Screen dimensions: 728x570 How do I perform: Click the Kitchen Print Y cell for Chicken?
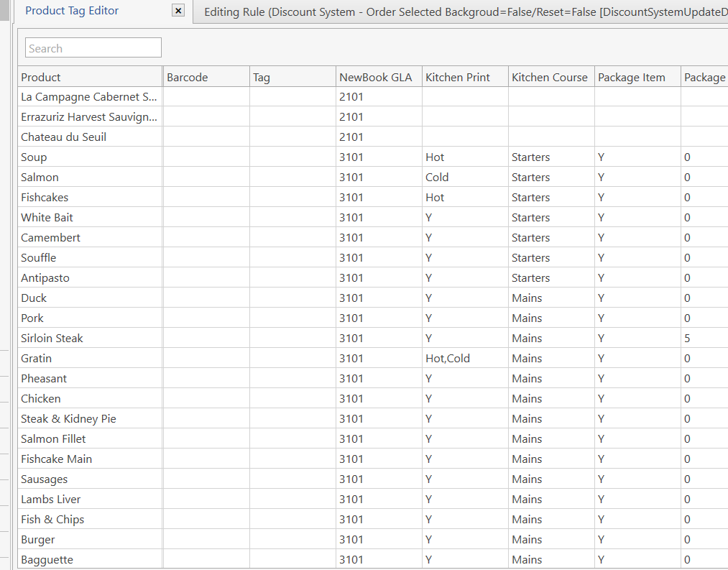[x=465, y=399]
